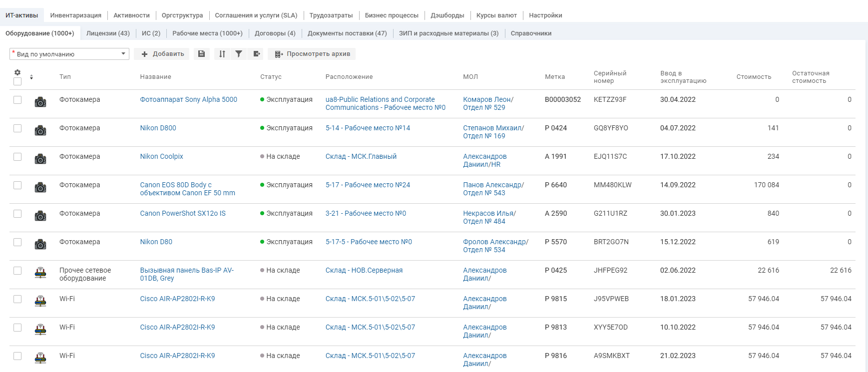
Task: Check the Фотоаппарат Sony Alpha 5000 row
Action: click(x=17, y=100)
